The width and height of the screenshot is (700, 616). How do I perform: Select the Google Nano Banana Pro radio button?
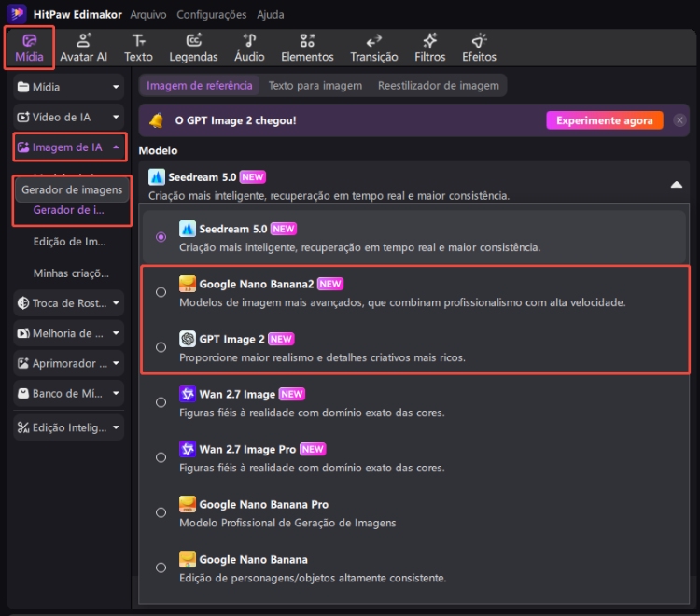161,512
